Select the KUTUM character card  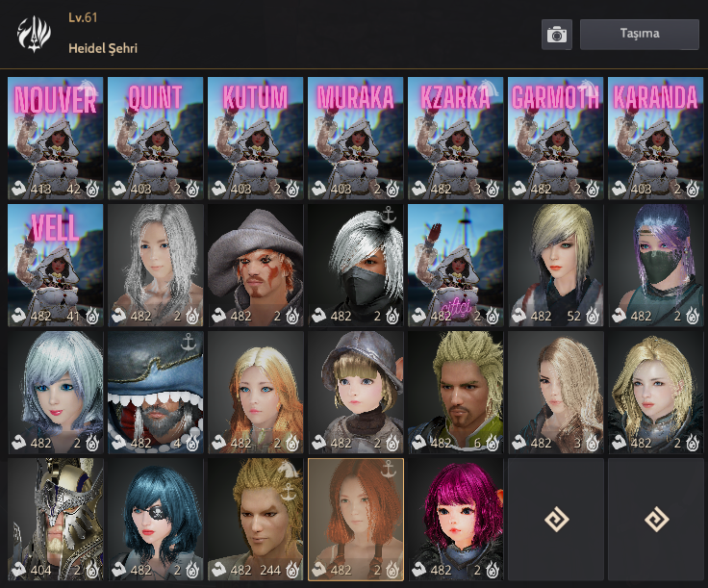[256, 139]
